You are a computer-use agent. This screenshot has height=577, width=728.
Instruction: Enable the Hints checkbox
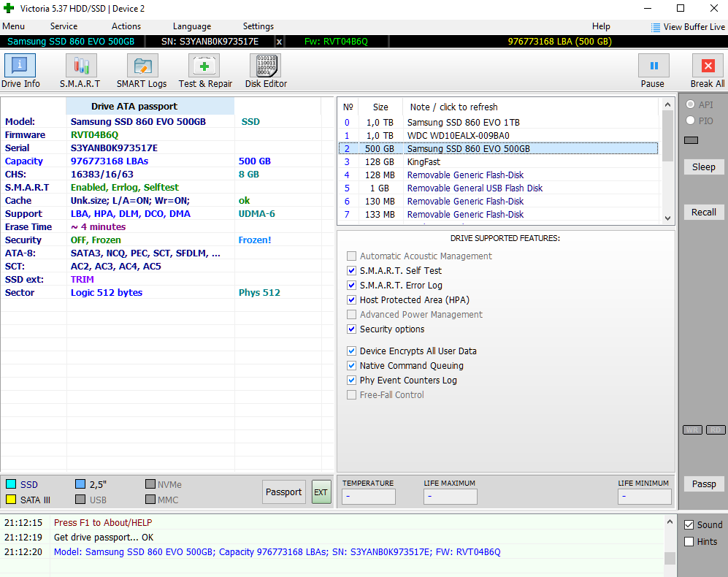(x=689, y=542)
